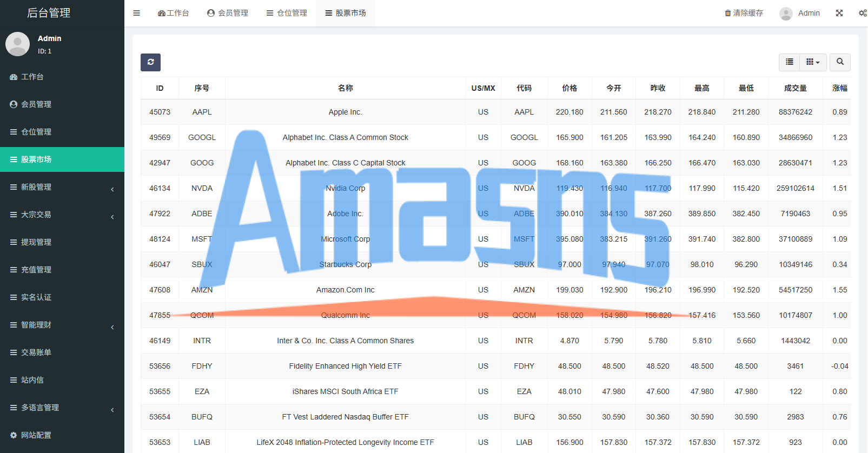868x453 pixels.
Task: Expand 智能理财 sidebar submenu
Action: tap(62, 325)
